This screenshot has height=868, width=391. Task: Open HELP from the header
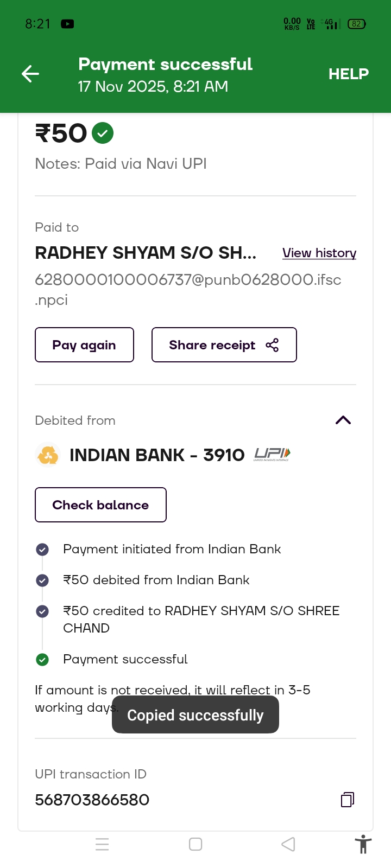(x=348, y=74)
